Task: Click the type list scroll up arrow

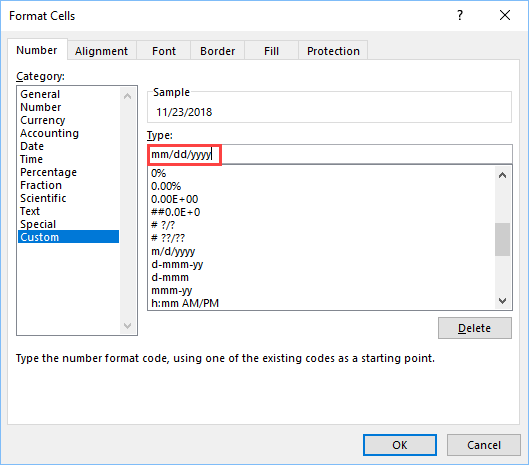Action: click(502, 175)
